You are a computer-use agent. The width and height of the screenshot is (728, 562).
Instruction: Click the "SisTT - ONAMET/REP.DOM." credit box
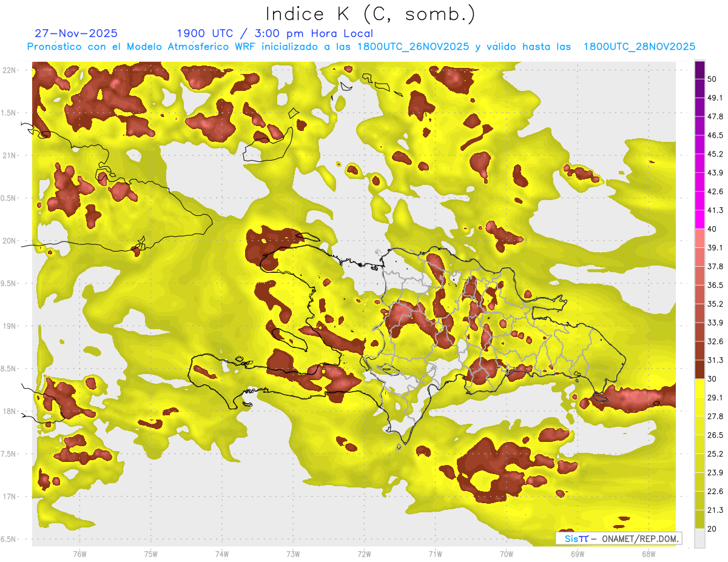point(619,538)
